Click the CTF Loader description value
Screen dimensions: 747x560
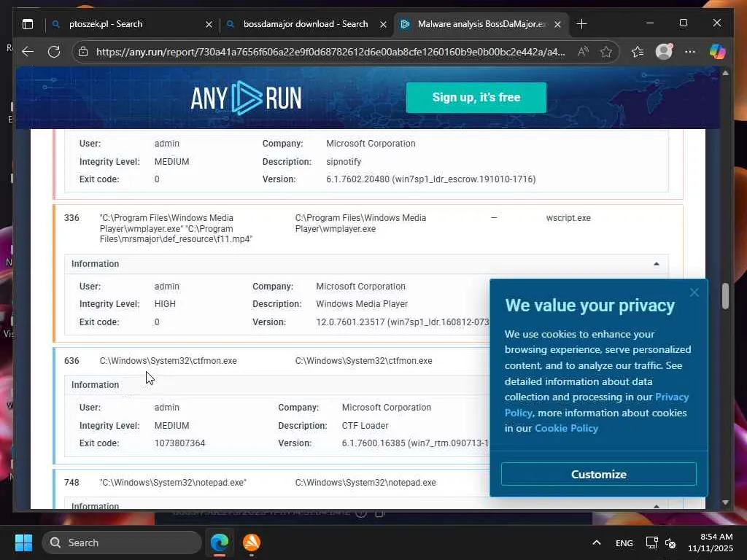click(365, 426)
